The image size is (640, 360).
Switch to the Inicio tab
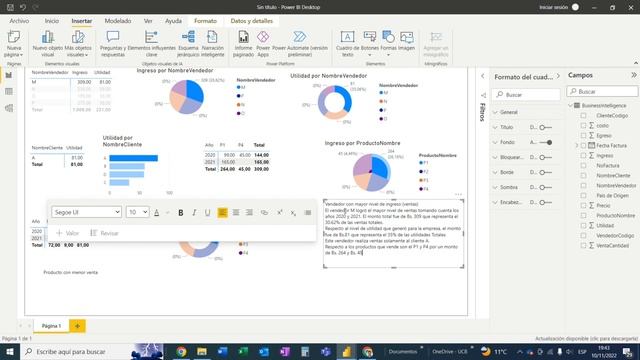point(52,21)
